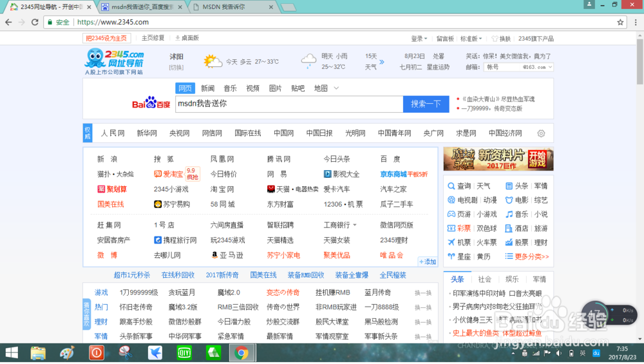Click the 头条 news icon in side panel
This screenshot has width=644, height=364.
pyautogui.click(x=509, y=186)
